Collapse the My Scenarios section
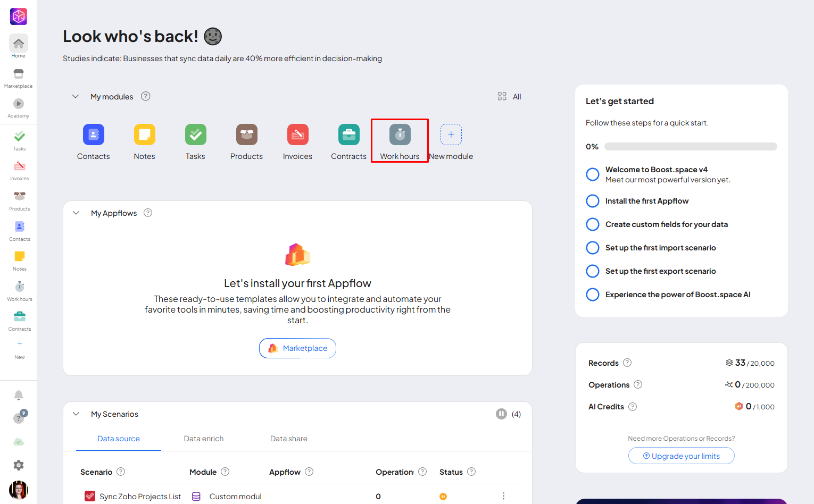Image resolution: width=814 pixels, height=504 pixels. [x=76, y=414]
